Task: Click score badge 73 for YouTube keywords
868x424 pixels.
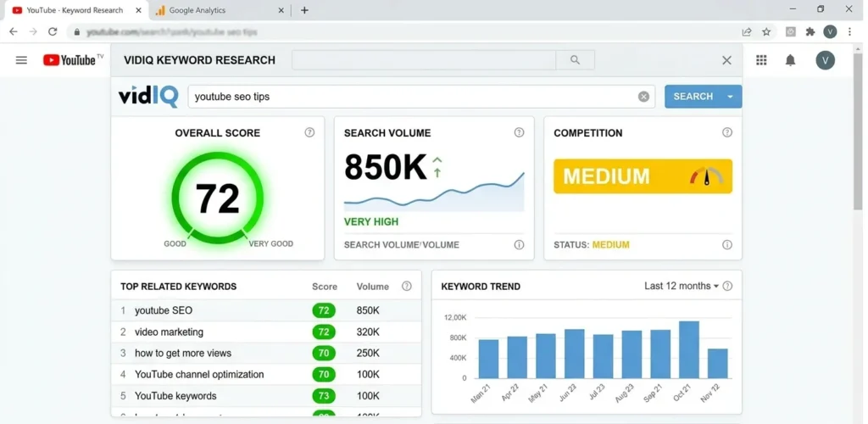Action: click(324, 396)
